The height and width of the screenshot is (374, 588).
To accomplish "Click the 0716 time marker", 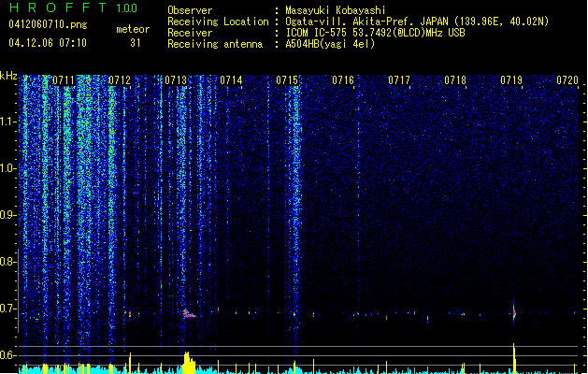I will (x=343, y=80).
